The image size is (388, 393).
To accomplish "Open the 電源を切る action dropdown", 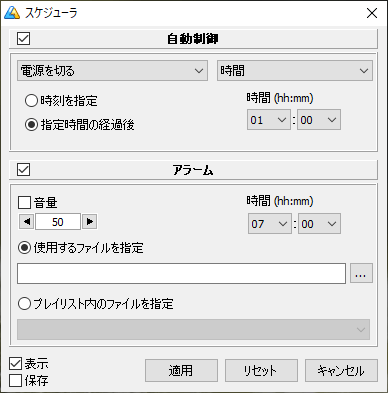I will coord(112,71).
